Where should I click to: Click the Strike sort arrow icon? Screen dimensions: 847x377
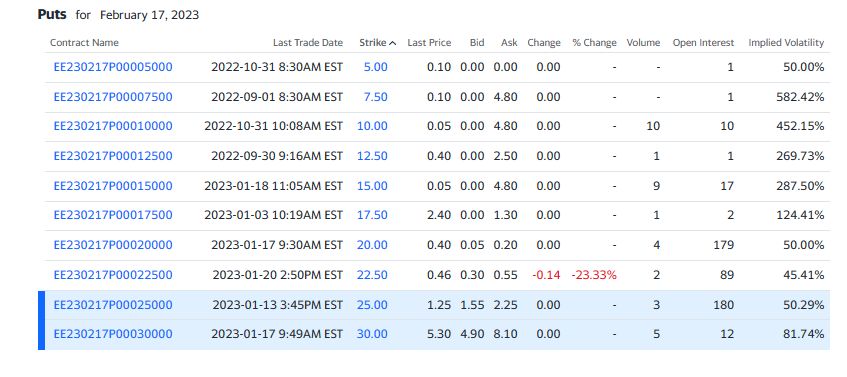pos(393,43)
